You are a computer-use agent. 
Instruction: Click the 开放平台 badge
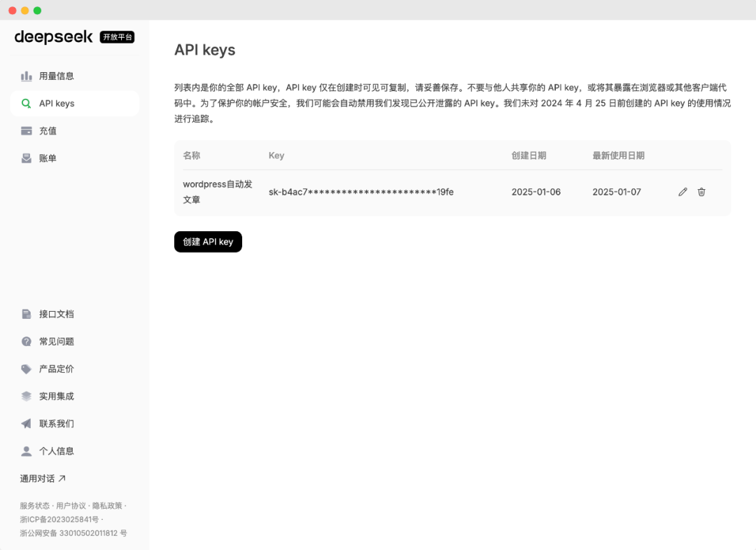click(x=117, y=37)
